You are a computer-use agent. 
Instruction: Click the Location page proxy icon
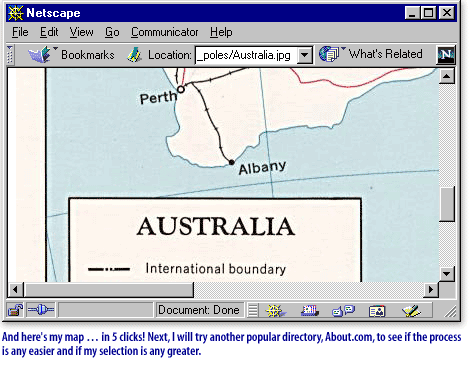coord(135,55)
